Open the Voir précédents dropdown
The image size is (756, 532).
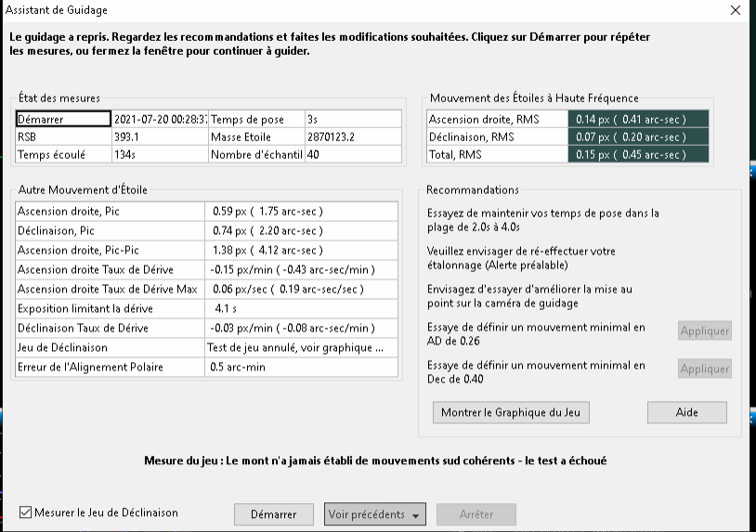tap(374, 514)
